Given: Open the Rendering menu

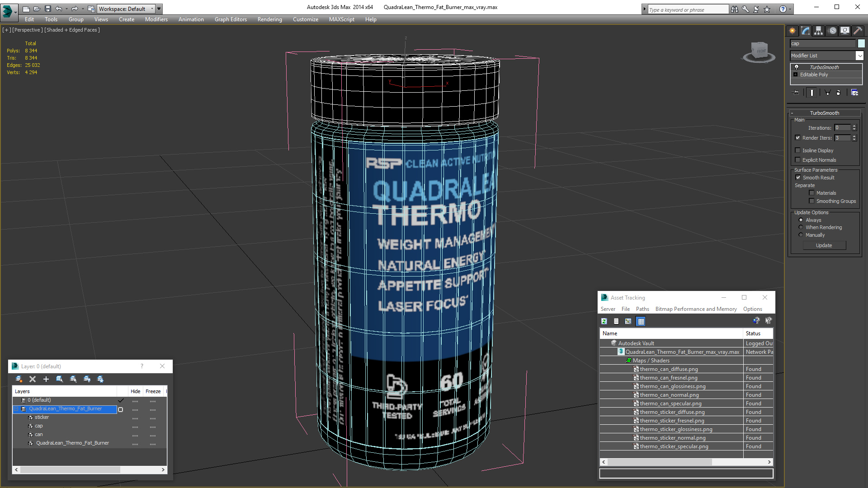Looking at the screenshot, I should coord(269,19).
